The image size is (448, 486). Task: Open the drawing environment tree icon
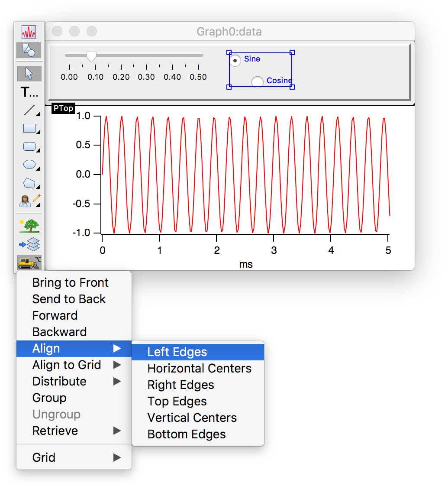pyautogui.click(x=29, y=225)
